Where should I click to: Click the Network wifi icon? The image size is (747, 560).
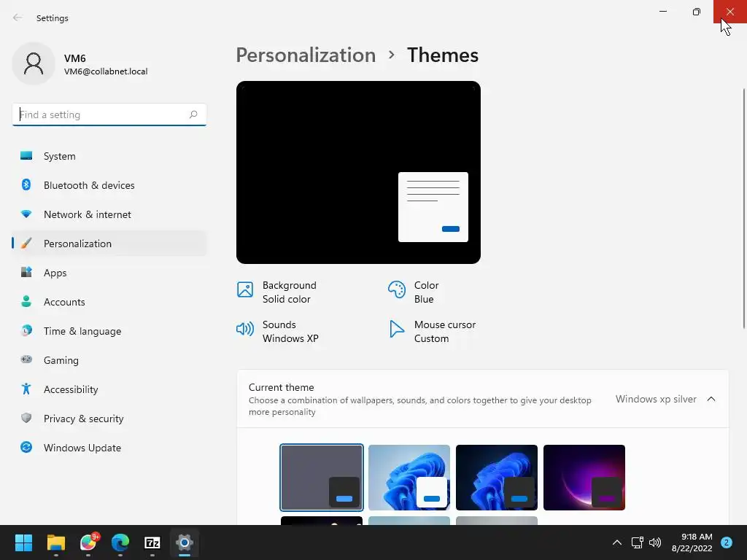click(x=26, y=214)
